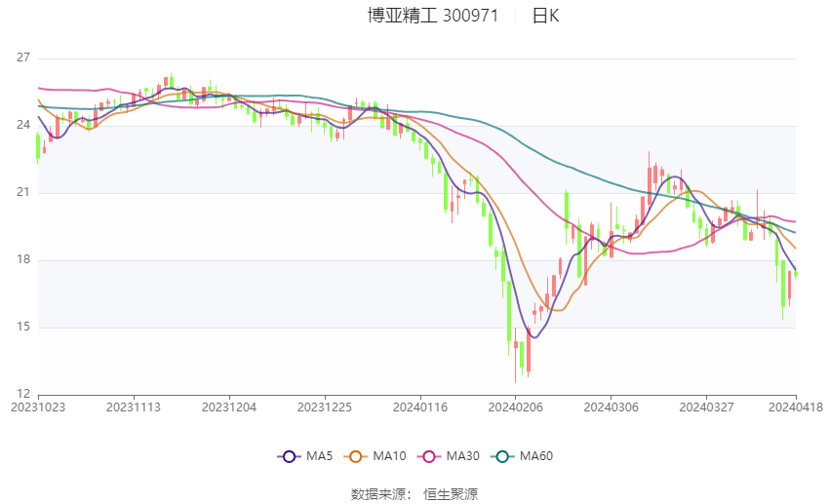This screenshot has height=504, width=829.
Task: Select the 20240206 date axis label
Action: pos(515,407)
